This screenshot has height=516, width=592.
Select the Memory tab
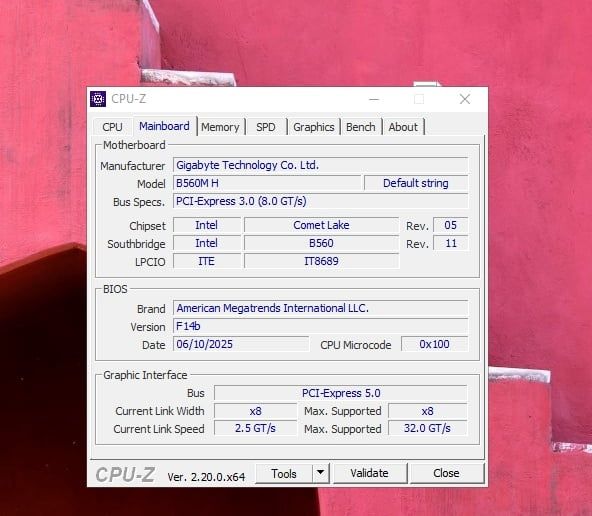(220, 127)
